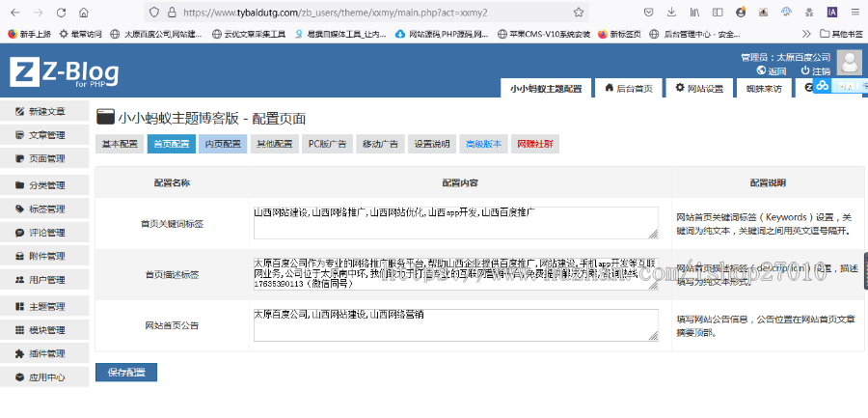Screen dimensions: 868x418
Task: Open the 其他书签 bookmarks folder
Action: (x=841, y=34)
